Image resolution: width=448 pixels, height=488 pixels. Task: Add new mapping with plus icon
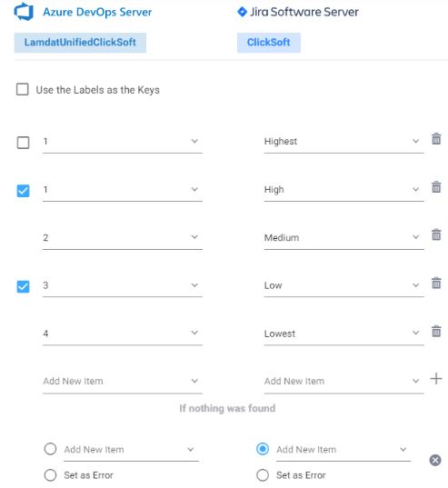coord(436,379)
